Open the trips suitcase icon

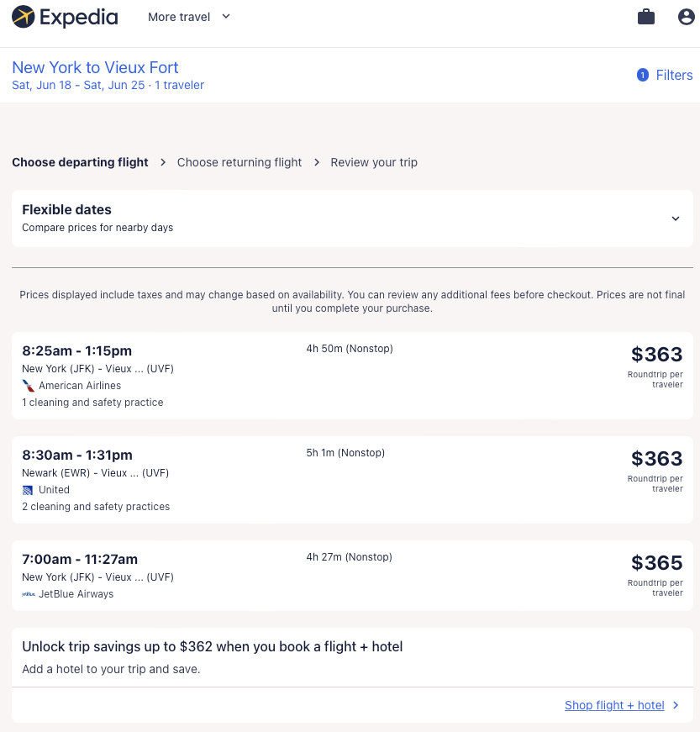pyautogui.click(x=646, y=17)
